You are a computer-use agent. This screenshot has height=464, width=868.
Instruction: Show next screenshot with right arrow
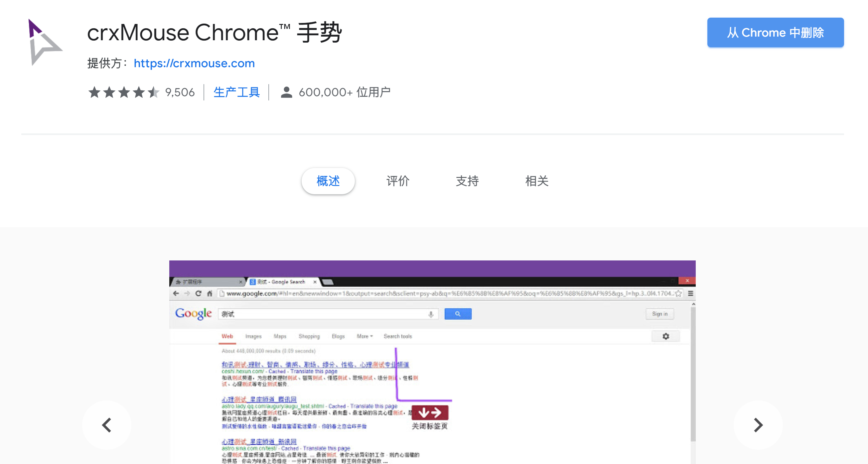click(x=758, y=425)
